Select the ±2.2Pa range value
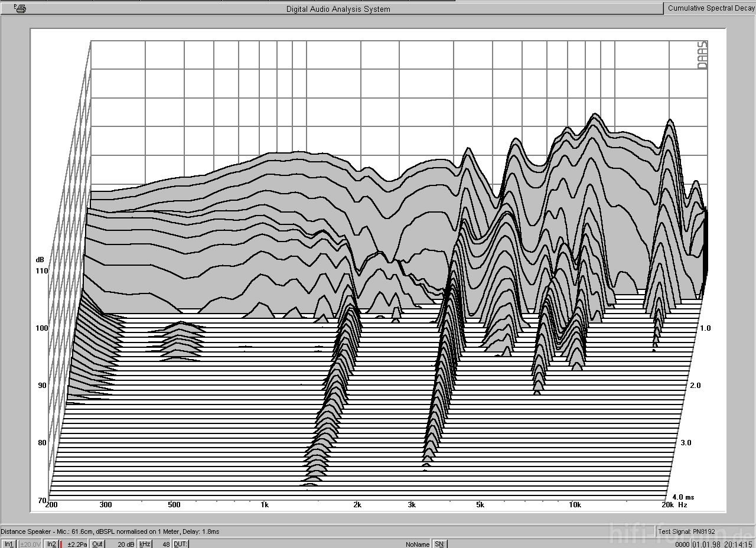 coord(77,544)
